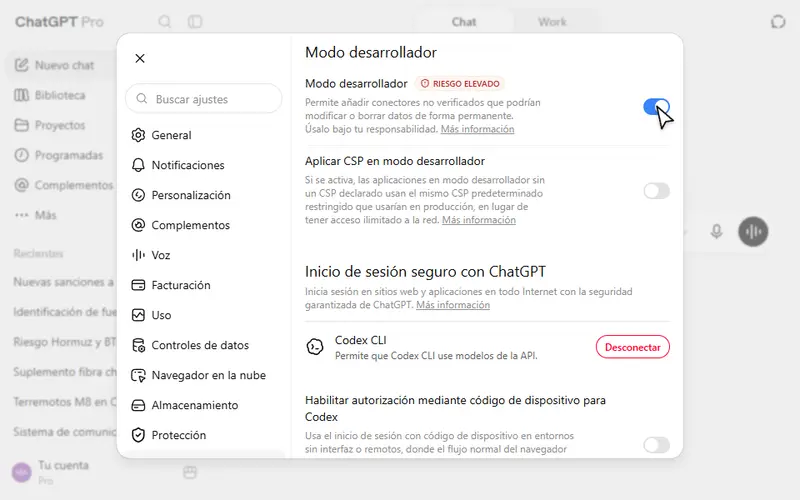800x500 pixels.
Task: Click the RIESGO ELEVADO warning badge
Action: point(460,84)
